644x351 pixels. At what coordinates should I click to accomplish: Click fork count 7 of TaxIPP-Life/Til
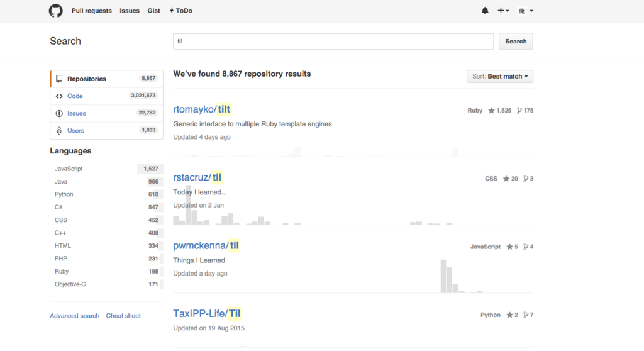coord(528,315)
